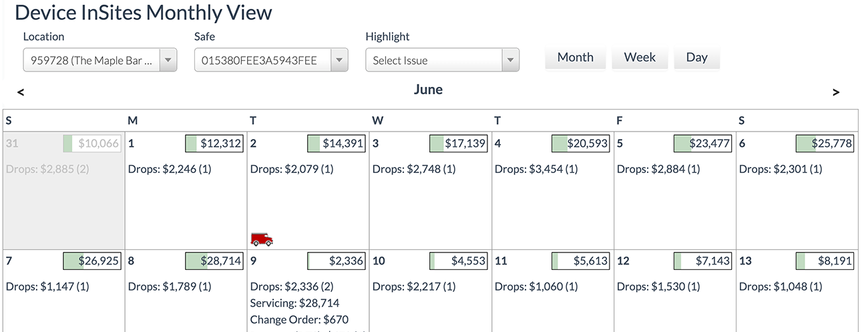Expand the Safe dropdown arrow
868x332 pixels.
tap(339, 60)
